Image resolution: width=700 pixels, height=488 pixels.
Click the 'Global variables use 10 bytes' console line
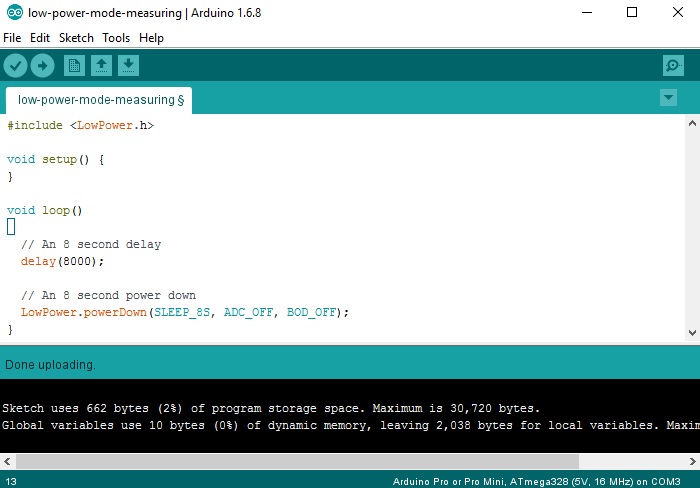pos(350,425)
